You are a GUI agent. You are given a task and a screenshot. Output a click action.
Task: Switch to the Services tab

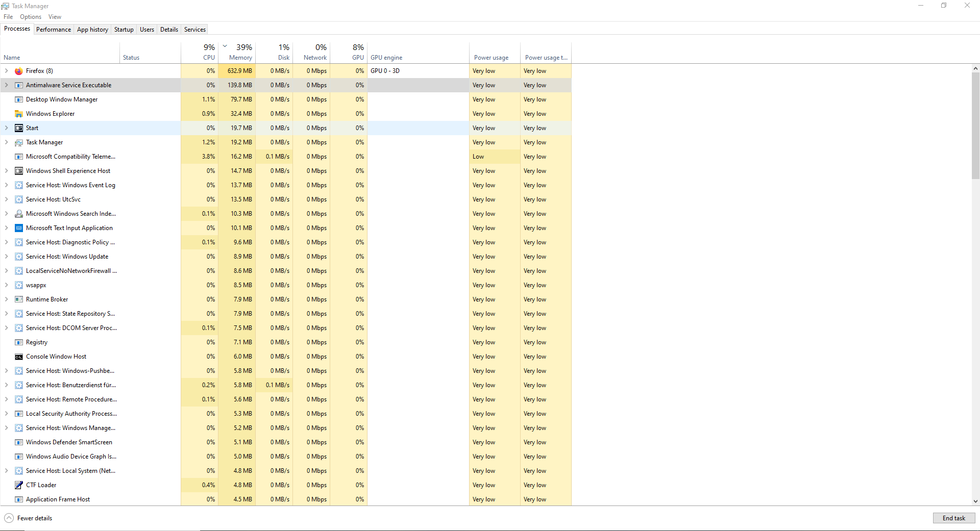pyautogui.click(x=195, y=30)
